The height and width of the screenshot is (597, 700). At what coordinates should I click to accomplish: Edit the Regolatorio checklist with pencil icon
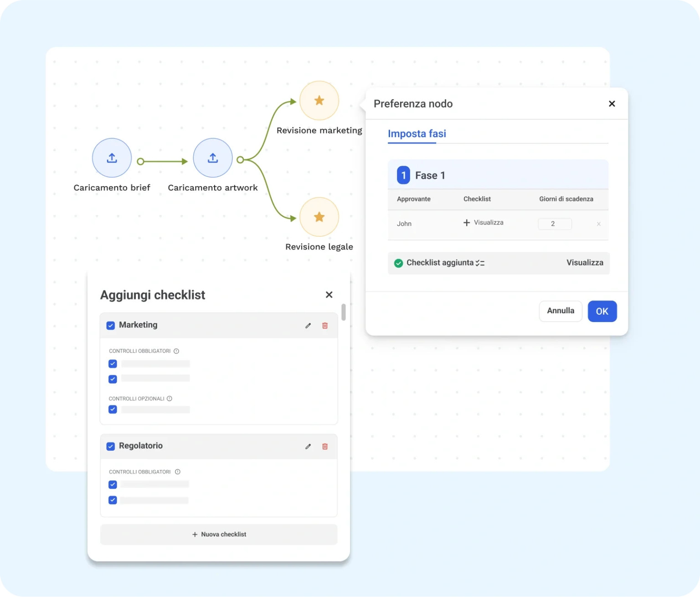pyautogui.click(x=308, y=446)
